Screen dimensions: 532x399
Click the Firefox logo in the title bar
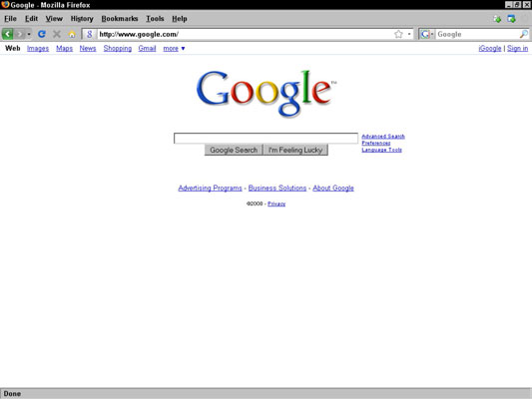coord(5,5)
